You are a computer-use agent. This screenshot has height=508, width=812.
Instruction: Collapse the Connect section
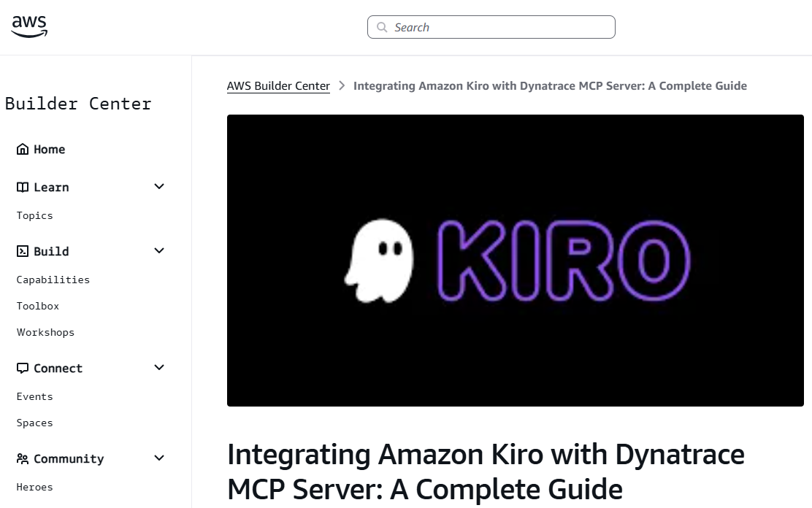(158, 367)
